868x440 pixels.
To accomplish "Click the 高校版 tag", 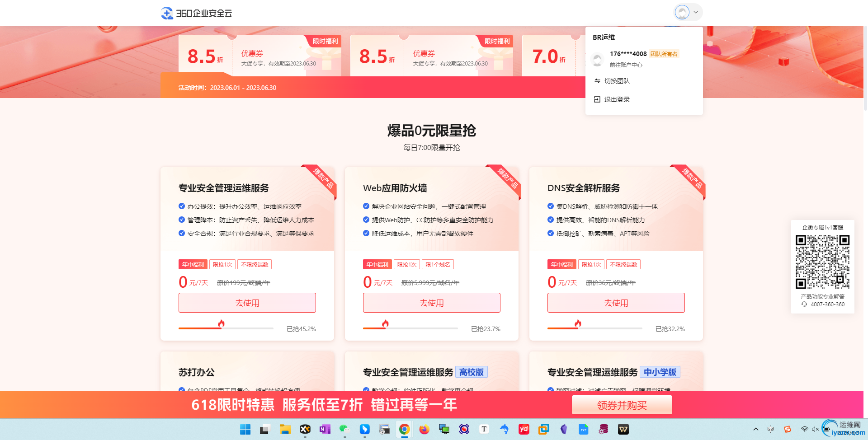I will 472,372.
